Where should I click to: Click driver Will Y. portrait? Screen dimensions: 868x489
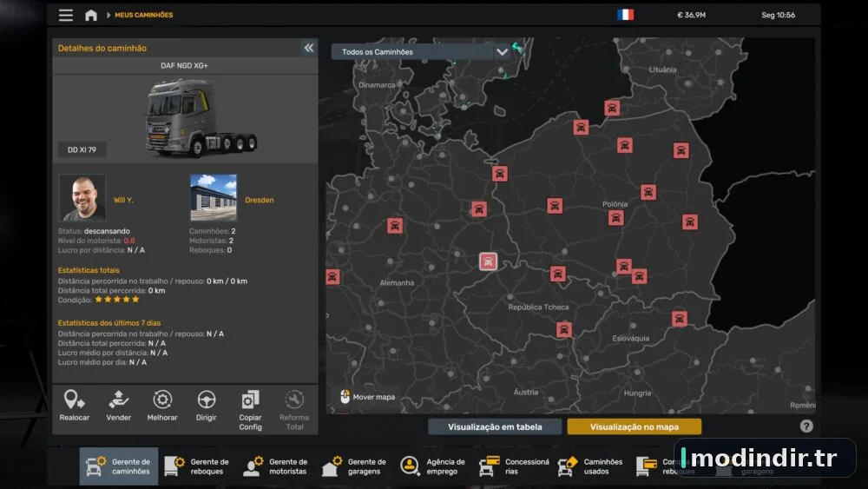82,198
